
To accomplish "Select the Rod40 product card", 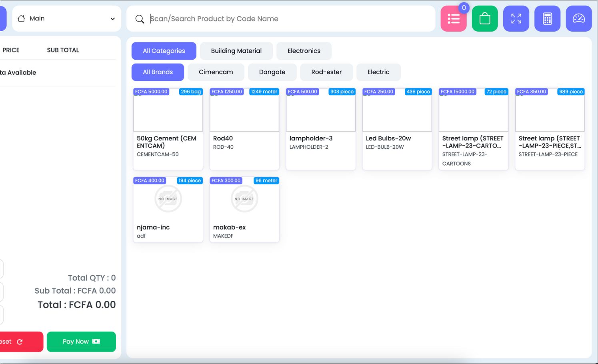I will [244, 128].
